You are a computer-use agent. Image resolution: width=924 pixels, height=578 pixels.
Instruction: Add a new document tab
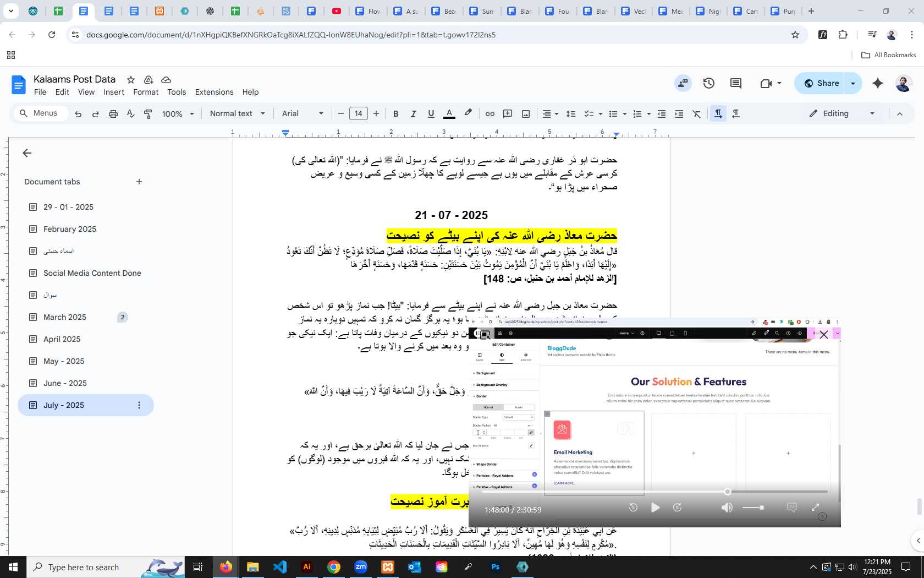tap(139, 182)
